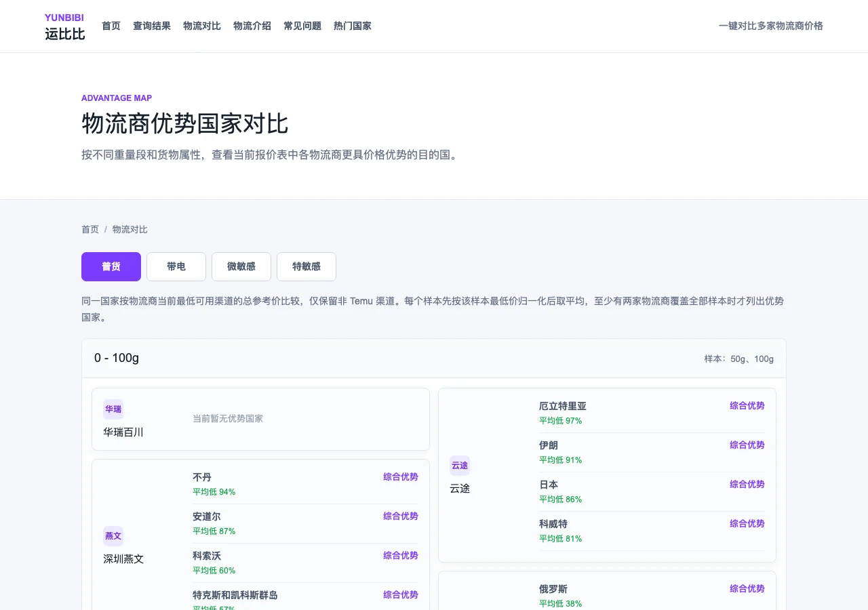Click the 物流商优势国家对比 page title
This screenshot has width=868, height=610.
coord(185,124)
